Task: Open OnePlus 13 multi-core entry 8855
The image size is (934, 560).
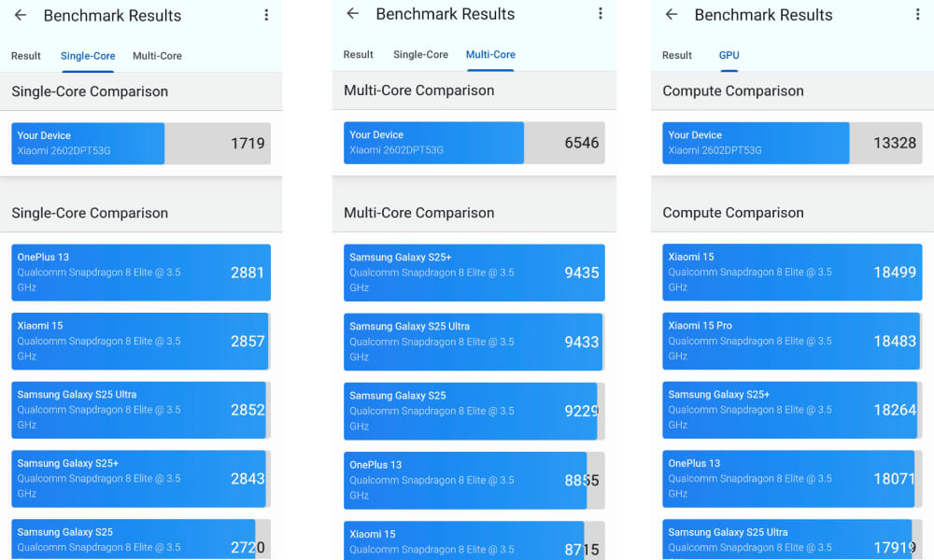Action: (474, 481)
